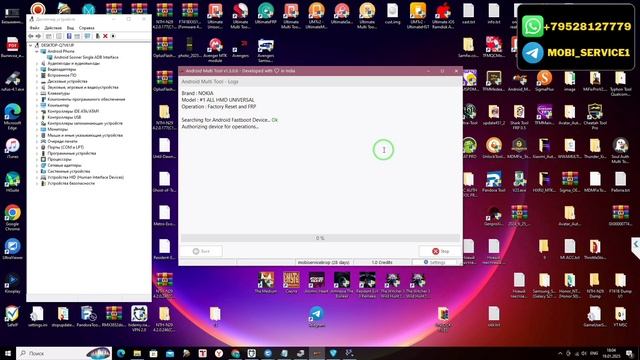Image resolution: width=640 pixels, height=360 pixels.
Task: Select Сетевые адаптеры in device tree
Action: [x=64, y=165]
